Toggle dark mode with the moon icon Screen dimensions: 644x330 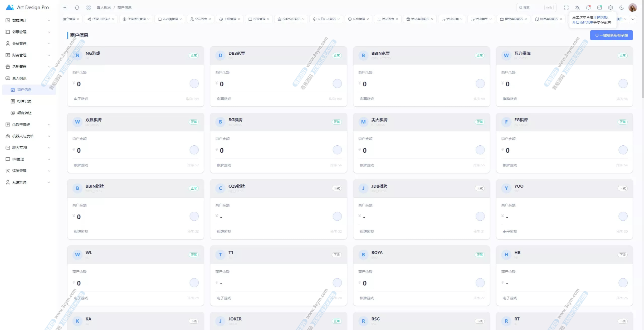tap(621, 8)
